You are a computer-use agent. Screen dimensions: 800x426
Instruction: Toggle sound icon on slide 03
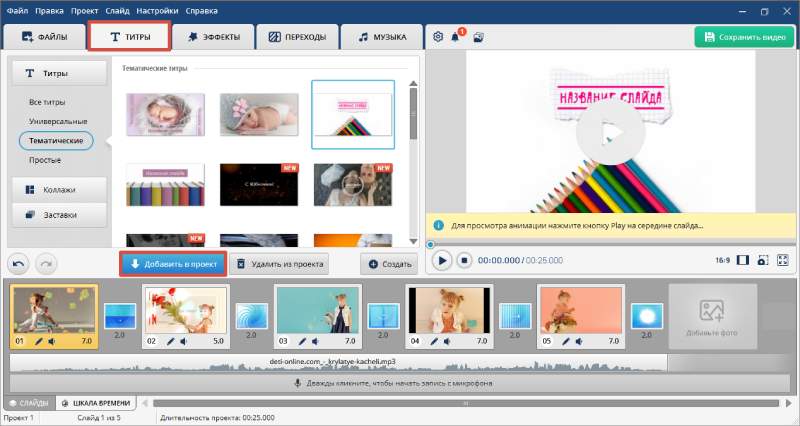click(315, 341)
